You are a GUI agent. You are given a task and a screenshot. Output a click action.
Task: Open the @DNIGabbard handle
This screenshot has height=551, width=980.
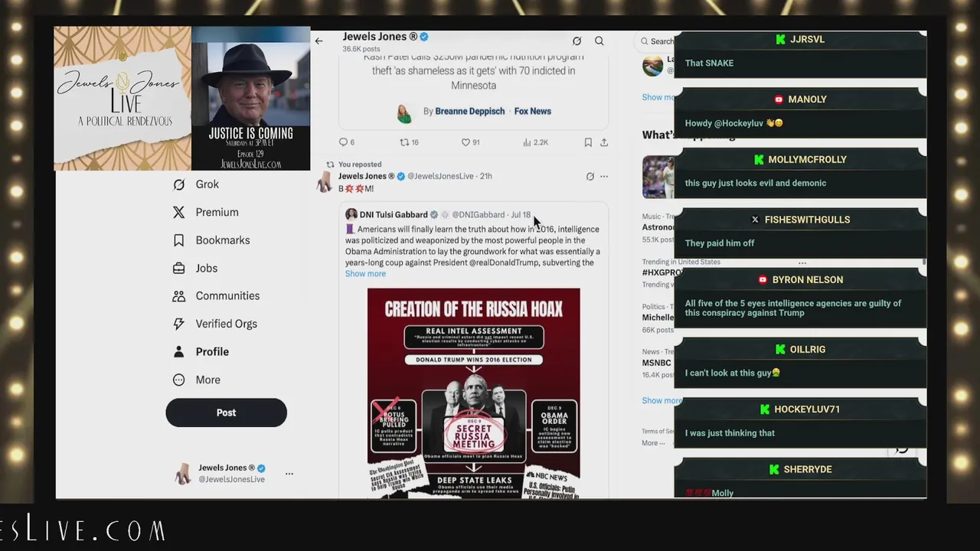478,215
